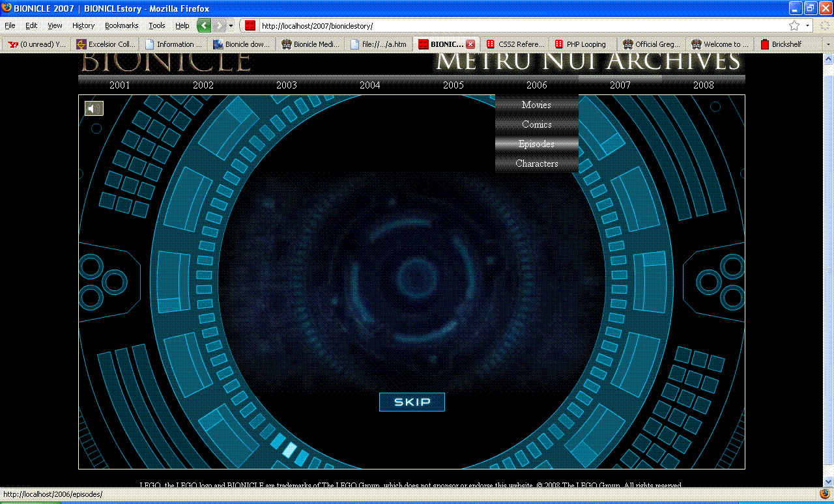Click the Firefox icon in the title bar

click(x=7, y=8)
